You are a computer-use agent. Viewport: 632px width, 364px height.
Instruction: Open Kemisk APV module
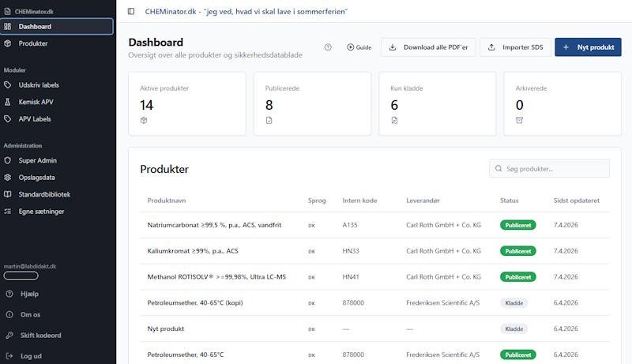point(36,102)
